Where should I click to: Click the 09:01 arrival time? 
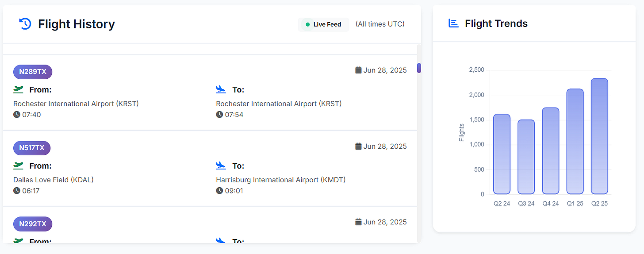pyautogui.click(x=234, y=191)
